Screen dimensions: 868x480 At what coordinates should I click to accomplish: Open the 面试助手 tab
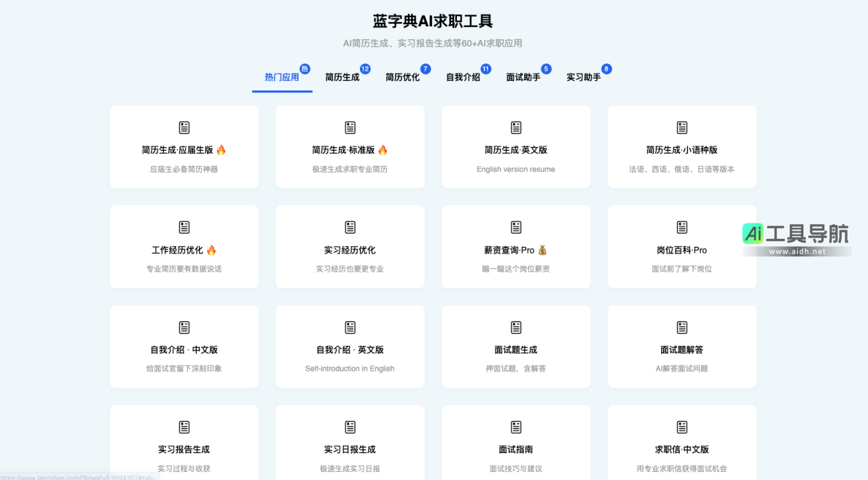click(x=522, y=76)
